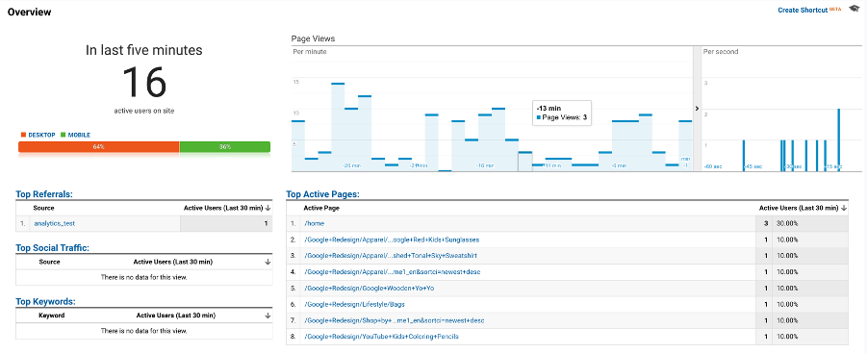Click the Source column header in Top Referrals
Image resolution: width=868 pixels, height=354 pixels.
pos(43,208)
